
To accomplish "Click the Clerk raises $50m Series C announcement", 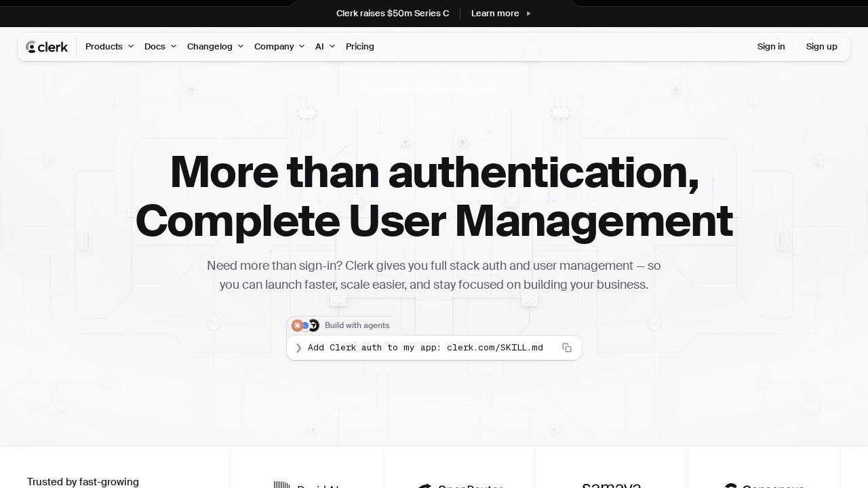I will point(393,14).
